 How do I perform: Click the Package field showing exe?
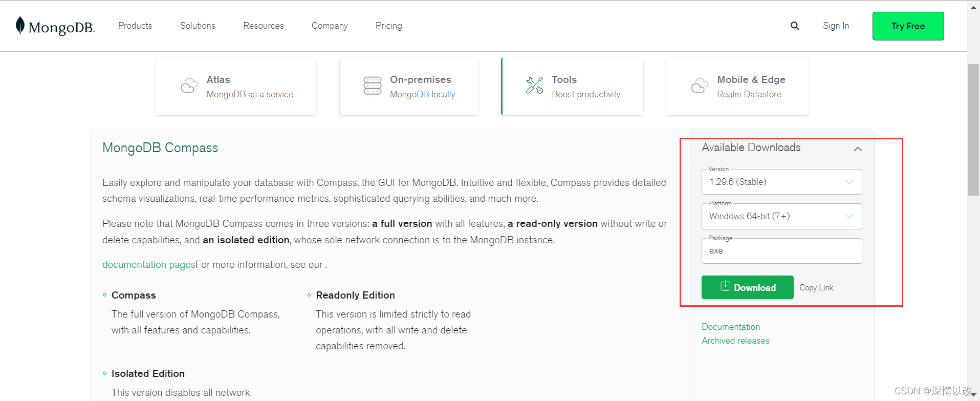781,251
